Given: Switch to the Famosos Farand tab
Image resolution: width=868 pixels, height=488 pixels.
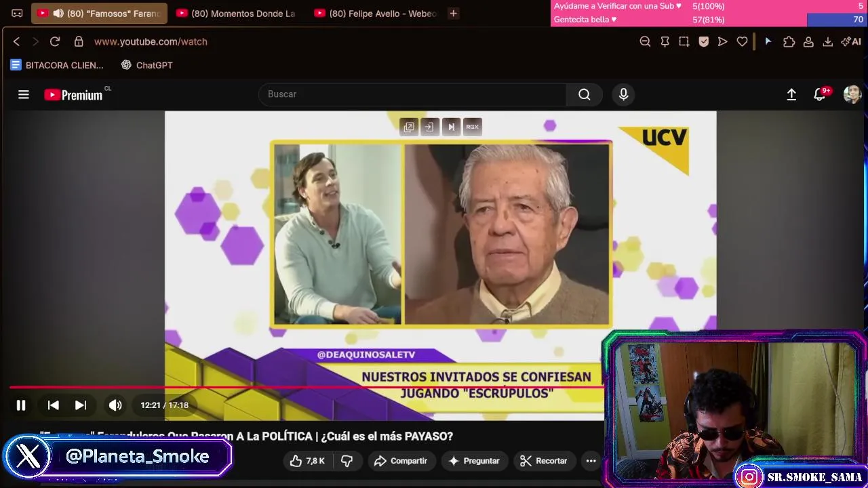Looking at the screenshot, I should pyautogui.click(x=99, y=13).
